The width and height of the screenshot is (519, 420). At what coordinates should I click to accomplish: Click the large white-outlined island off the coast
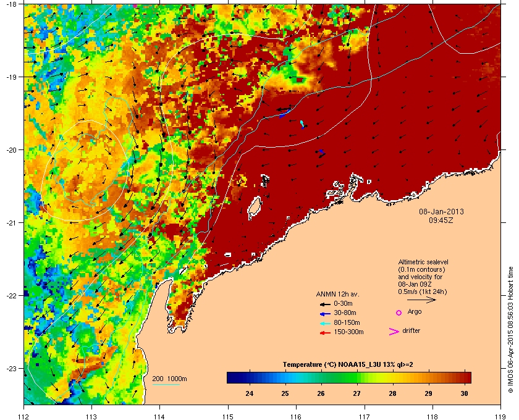255,208
